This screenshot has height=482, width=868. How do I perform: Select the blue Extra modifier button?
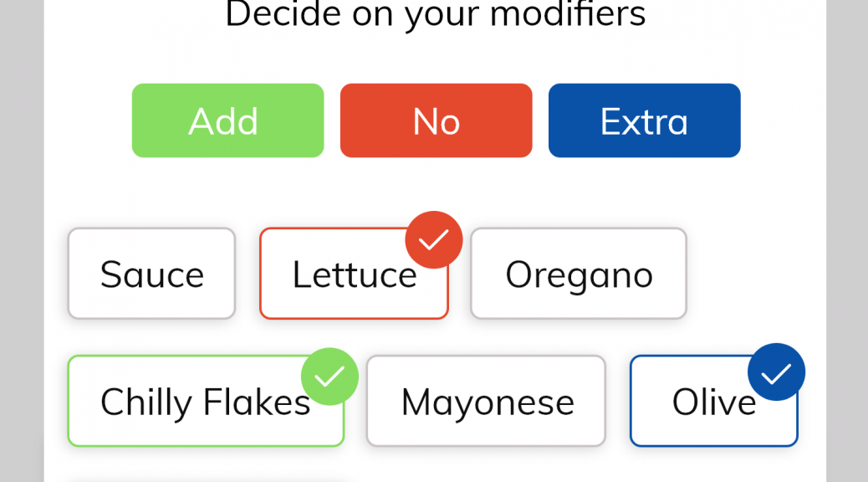click(x=645, y=120)
